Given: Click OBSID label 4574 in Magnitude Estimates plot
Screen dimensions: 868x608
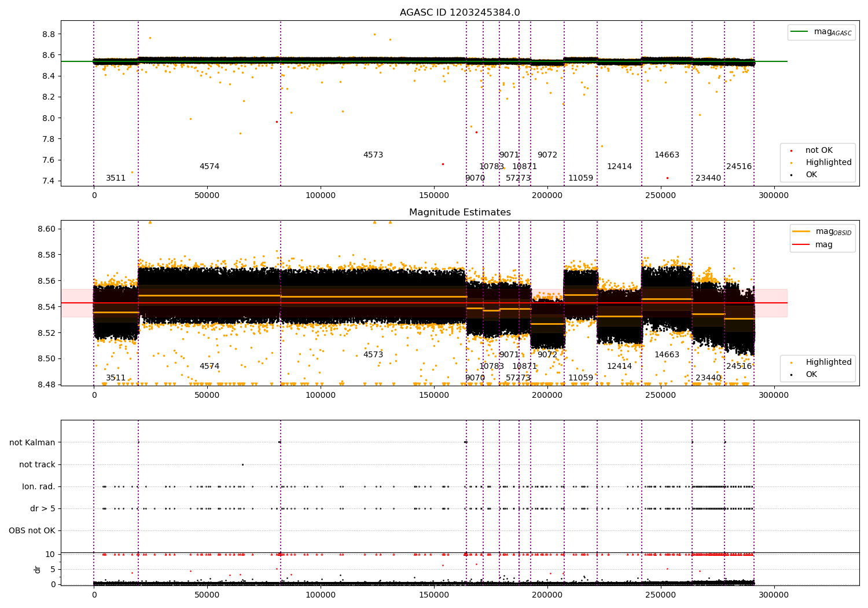Looking at the screenshot, I should (209, 367).
